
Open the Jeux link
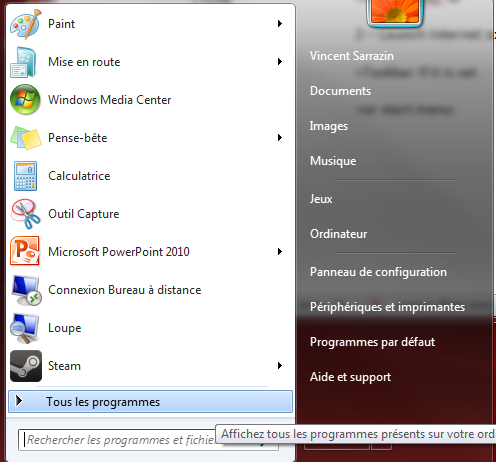point(321,199)
